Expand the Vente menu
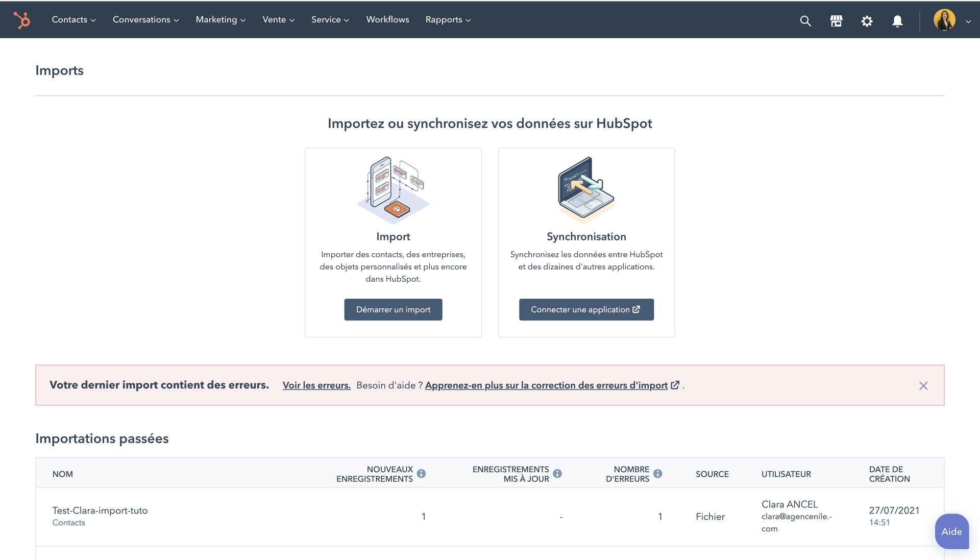Image resolution: width=980 pixels, height=560 pixels. (x=278, y=19)
